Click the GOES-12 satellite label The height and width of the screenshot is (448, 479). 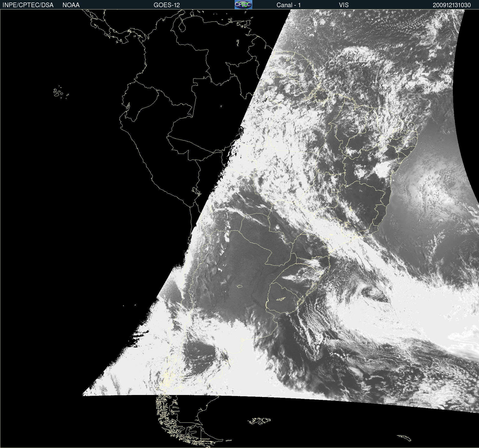tap(167, 5)
